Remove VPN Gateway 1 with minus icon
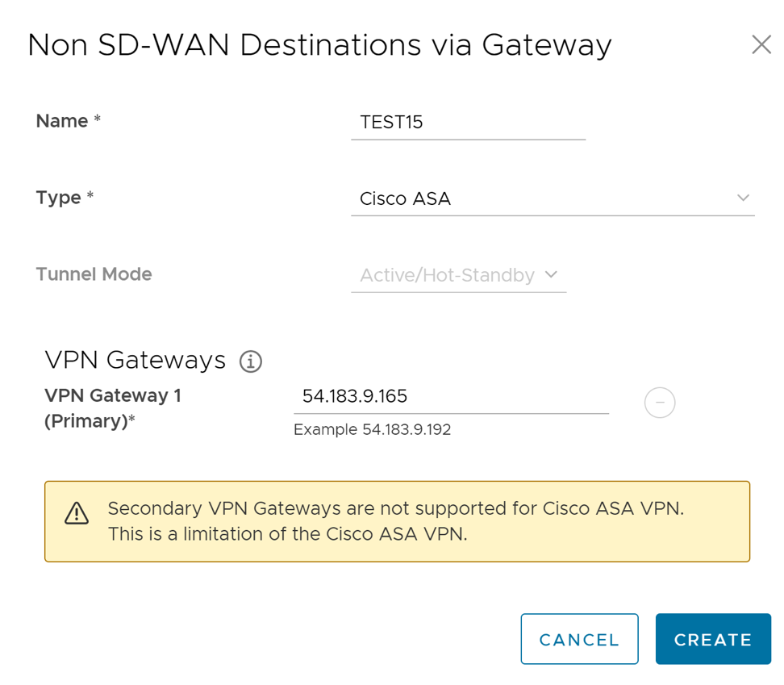Image resolution: width=784 pixels, height=685 pixels. tap(660, 402)
